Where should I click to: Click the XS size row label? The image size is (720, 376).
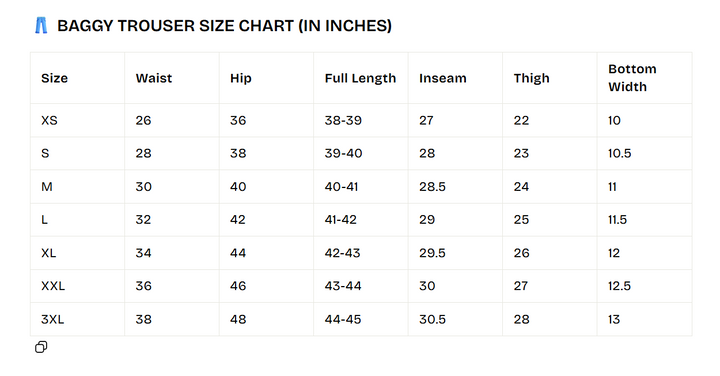click(49, 120)
